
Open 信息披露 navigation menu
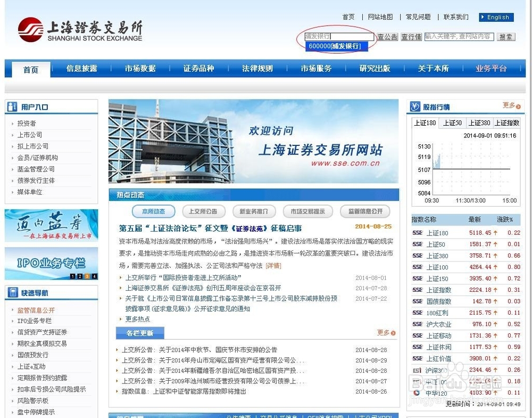pyautogui.click(x=82, y=69)
